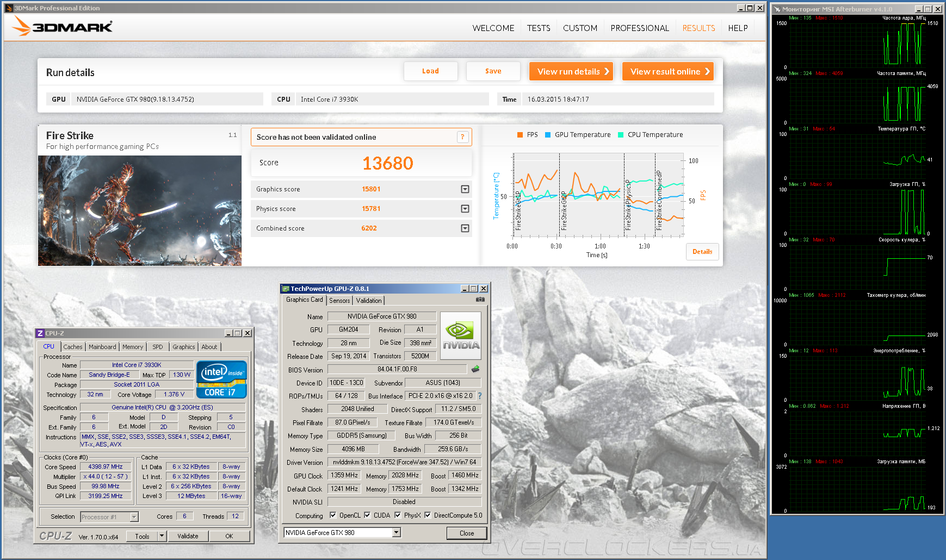Image resolution: width=946 pixels, height=560 pixels.
Task: Click the MSI Afterburner monitoring title bar icon
Action: point(777,9)
